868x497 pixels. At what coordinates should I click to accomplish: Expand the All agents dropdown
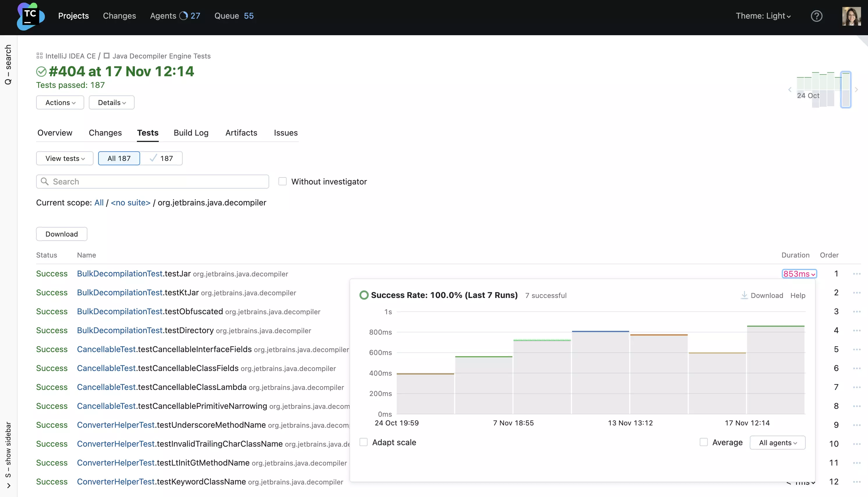point(777,443)
